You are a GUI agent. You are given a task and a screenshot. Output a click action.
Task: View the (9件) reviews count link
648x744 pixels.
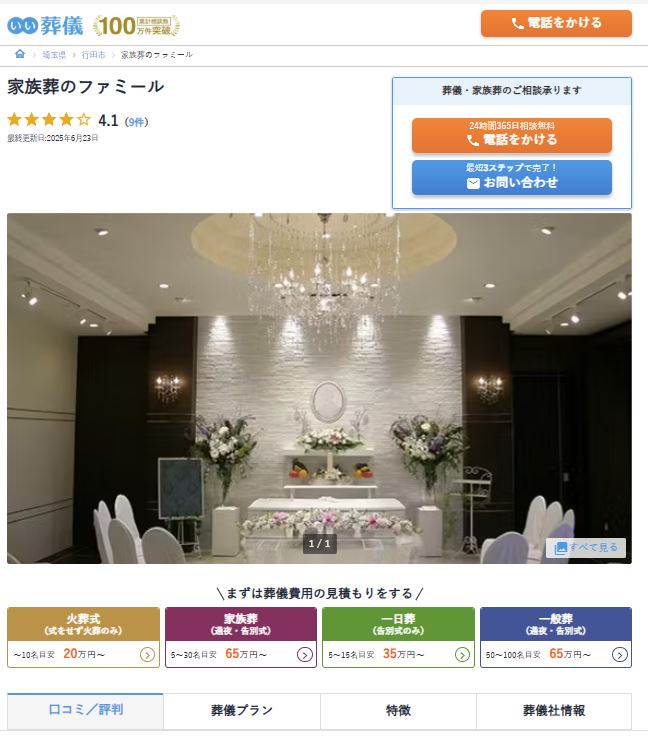(x=137, y=122)
